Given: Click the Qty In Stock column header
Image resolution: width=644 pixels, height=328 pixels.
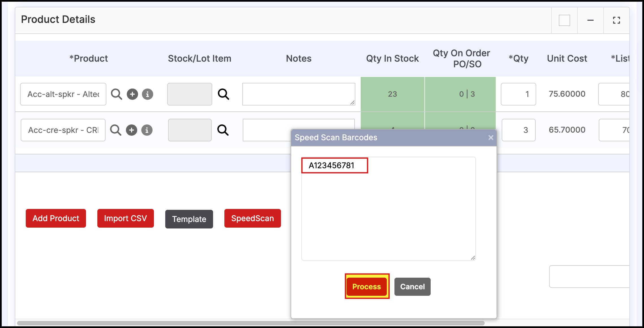Looking at the screenshot, I should click(x=392, y=59).
